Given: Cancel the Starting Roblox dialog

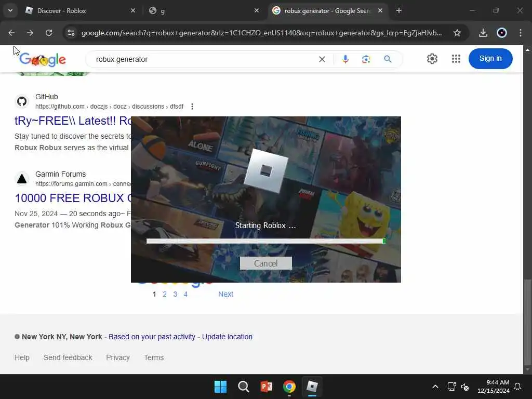Looking at the screenshot, I should coord(265,263).
